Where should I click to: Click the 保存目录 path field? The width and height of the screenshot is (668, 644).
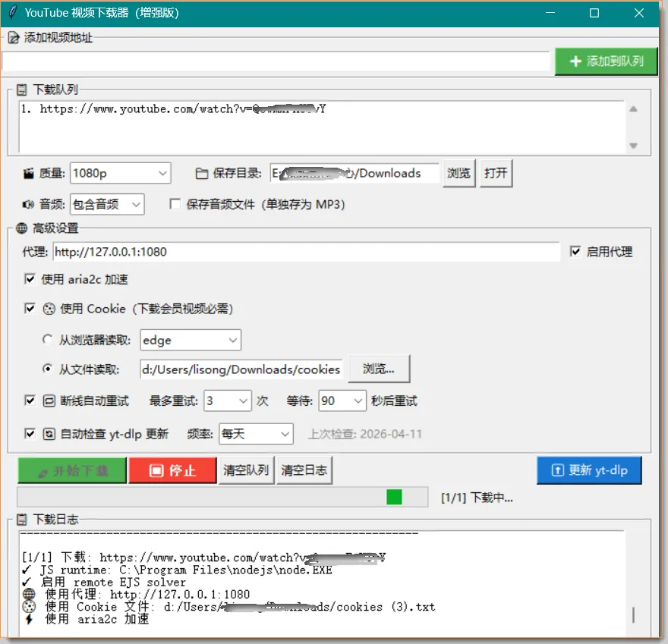[x=354, y=173]
